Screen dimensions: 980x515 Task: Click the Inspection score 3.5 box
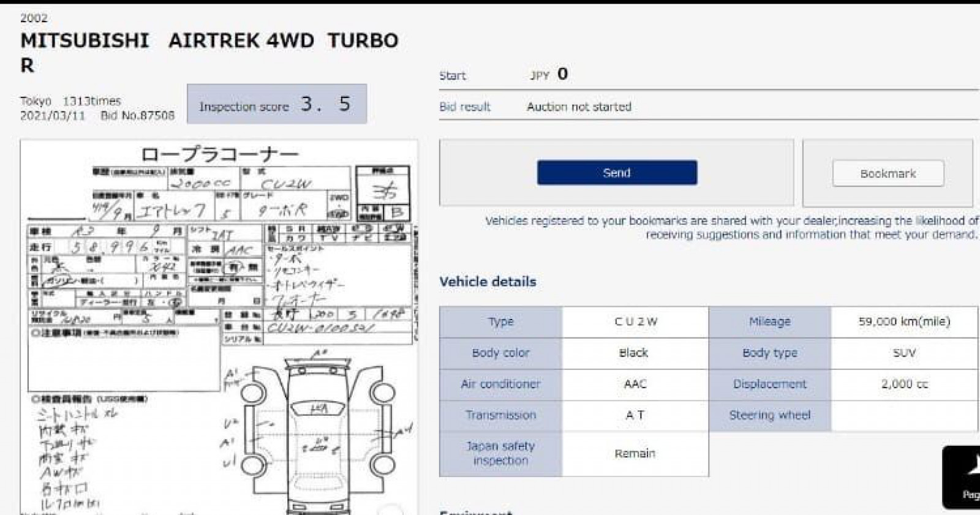pos(277,104)
